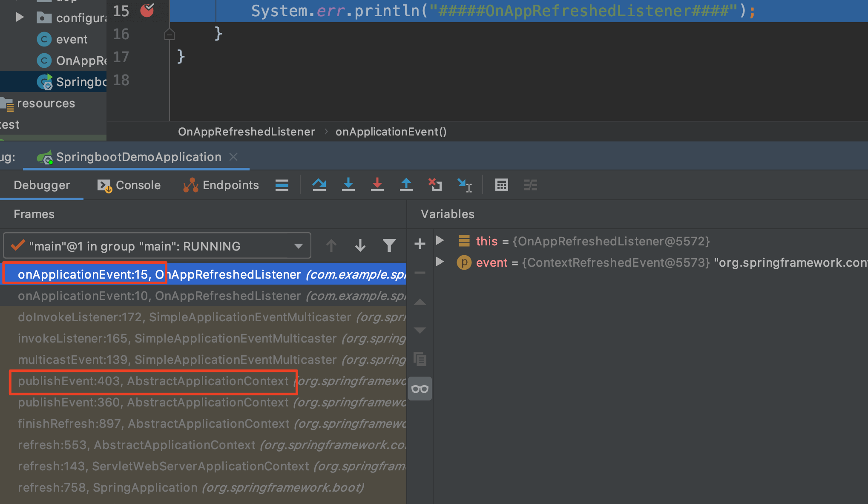Select the publishEvent:403 stack frame
Viewport: 868px width, 504px height.
coord(153,381)
